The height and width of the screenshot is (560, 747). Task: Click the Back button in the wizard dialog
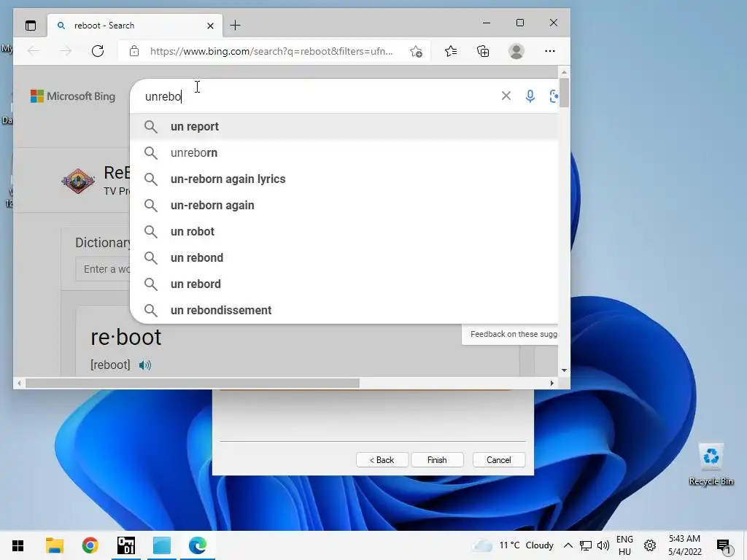tap(382, 460)
